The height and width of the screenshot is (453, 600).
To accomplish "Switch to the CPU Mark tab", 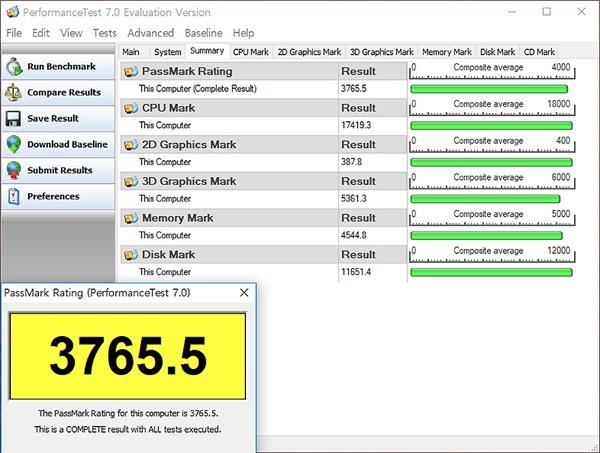I will 251,52.
